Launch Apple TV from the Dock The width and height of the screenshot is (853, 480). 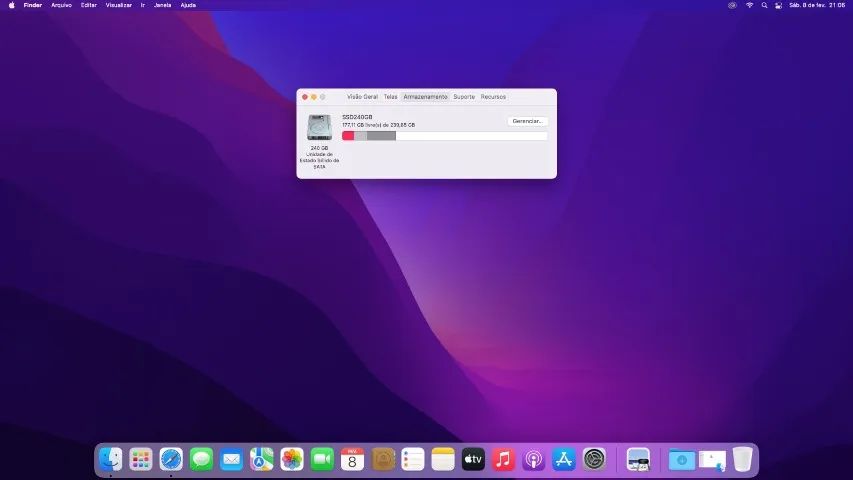pyautogui.click(x=473, y=459)
